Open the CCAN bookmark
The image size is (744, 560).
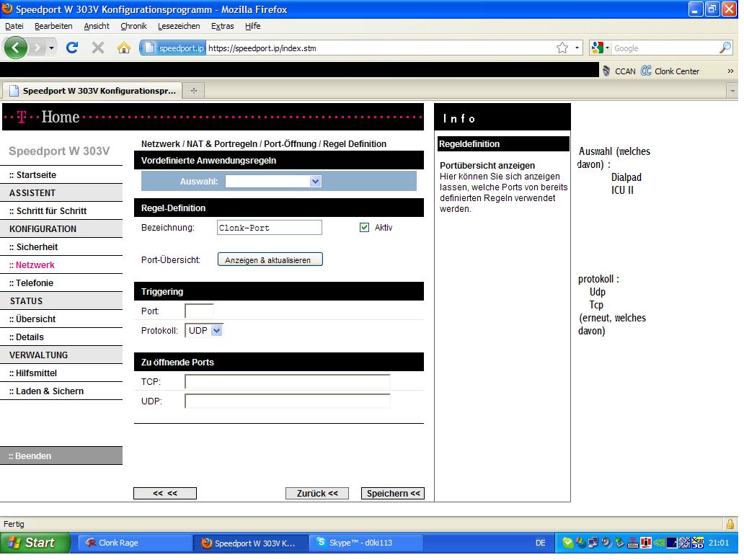(x=619, y=71)
